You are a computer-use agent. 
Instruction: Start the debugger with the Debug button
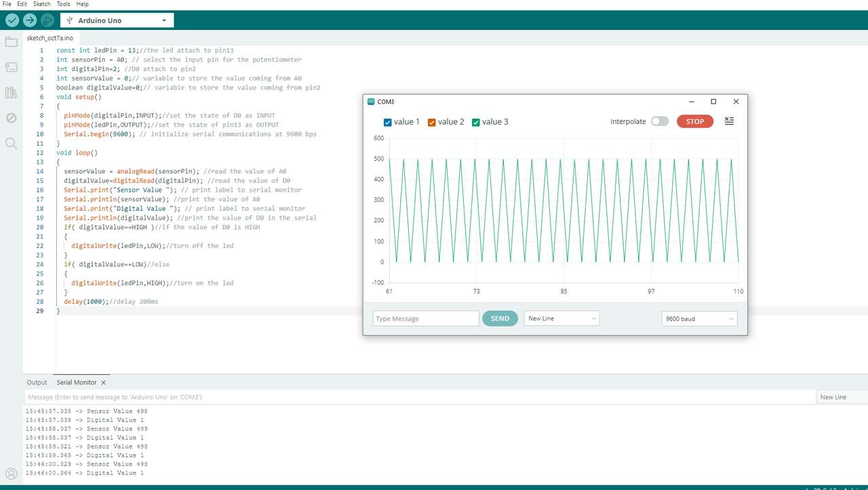(x=47, y=20)
